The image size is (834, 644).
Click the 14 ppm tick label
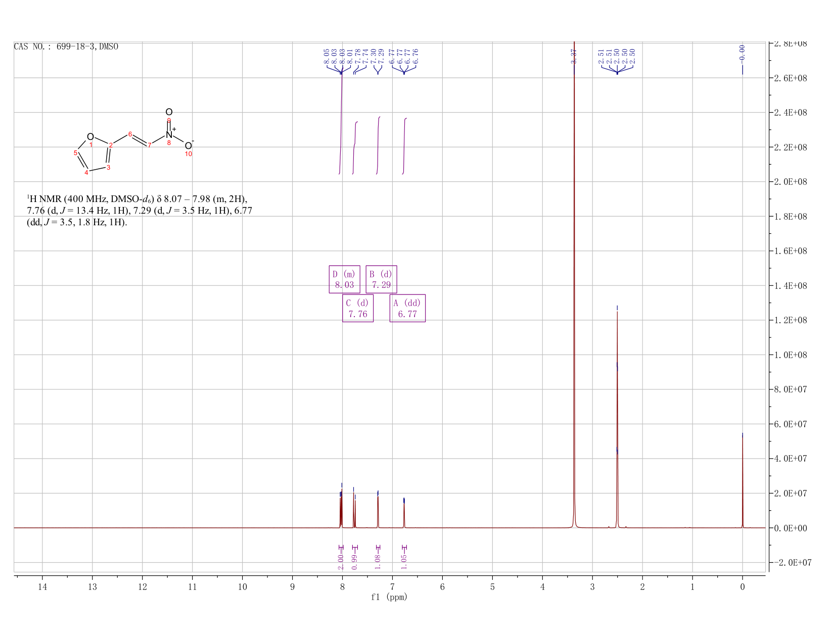tap(42, 586)
